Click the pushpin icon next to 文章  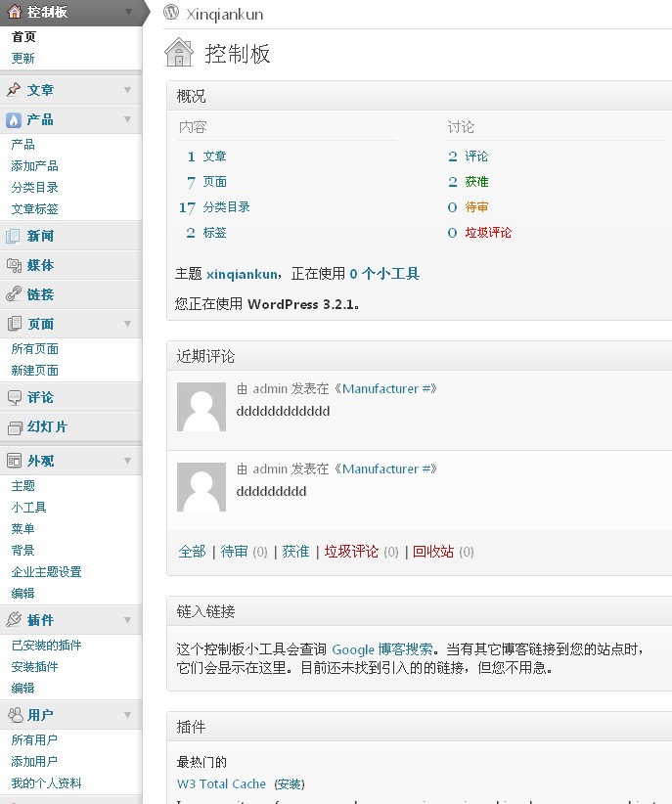[14, 90]
